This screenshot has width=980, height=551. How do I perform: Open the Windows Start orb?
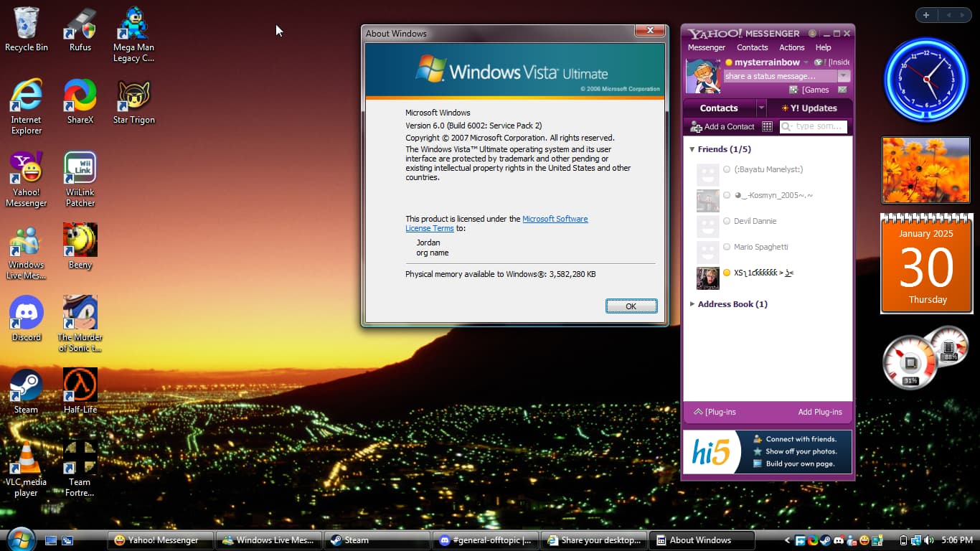20,540
